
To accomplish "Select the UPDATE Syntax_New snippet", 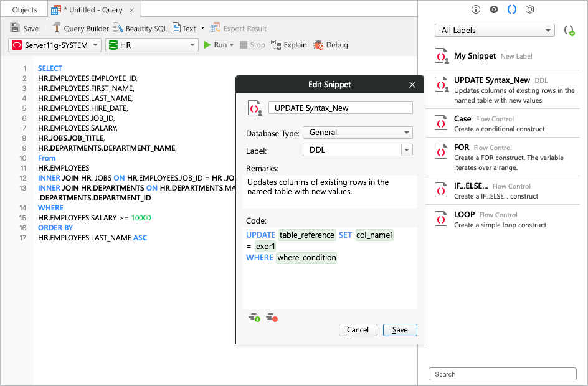I will (503, 90).
